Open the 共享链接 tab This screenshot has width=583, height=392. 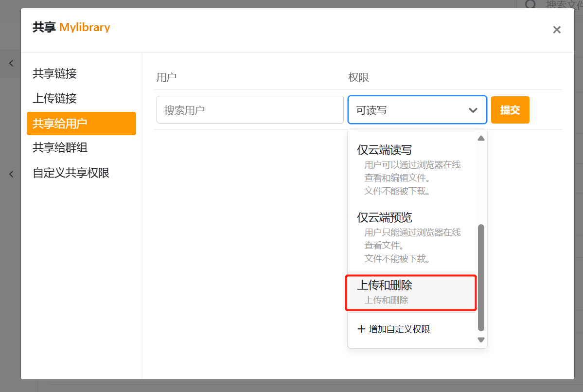(x=54, y=74)
